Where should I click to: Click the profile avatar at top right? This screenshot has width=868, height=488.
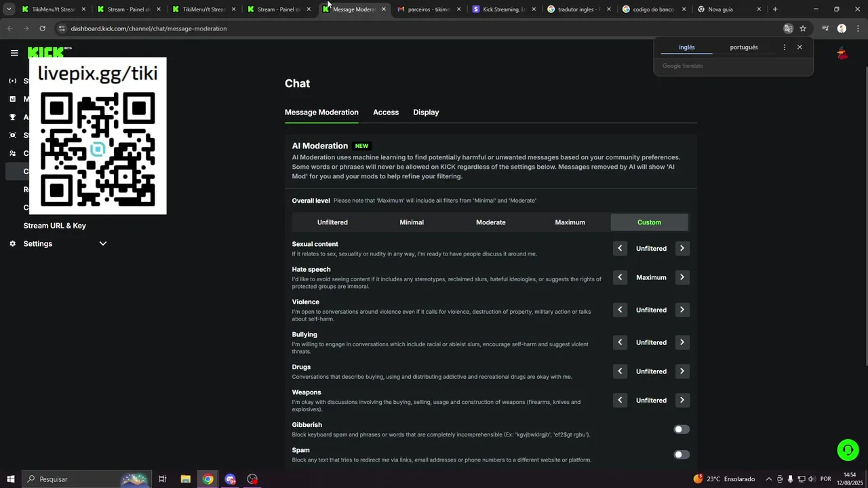pos(842,53)
